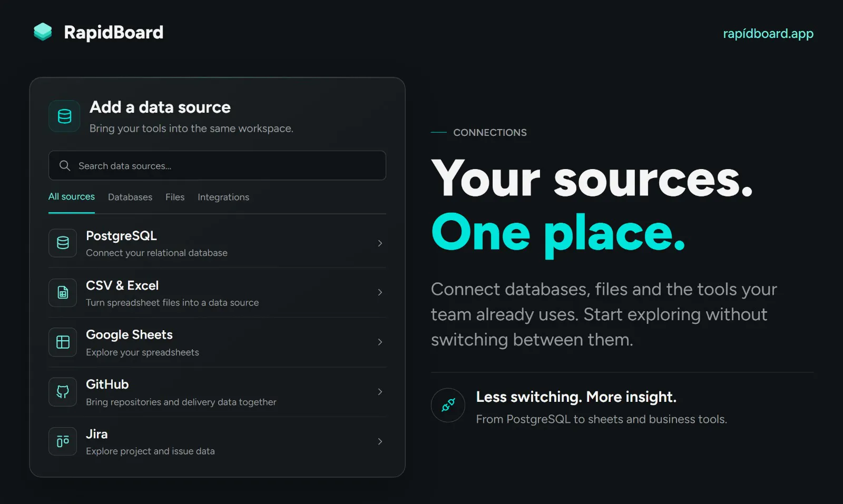Choose the CSV & Excel title
Image resolution: width=843 pixels, height=504 pixels.
(122, 285)
